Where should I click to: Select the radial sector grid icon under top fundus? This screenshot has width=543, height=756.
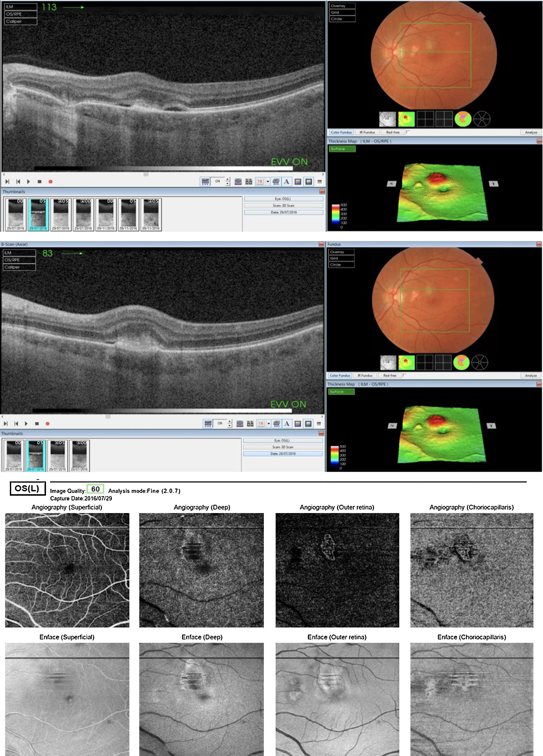[481, 119]
